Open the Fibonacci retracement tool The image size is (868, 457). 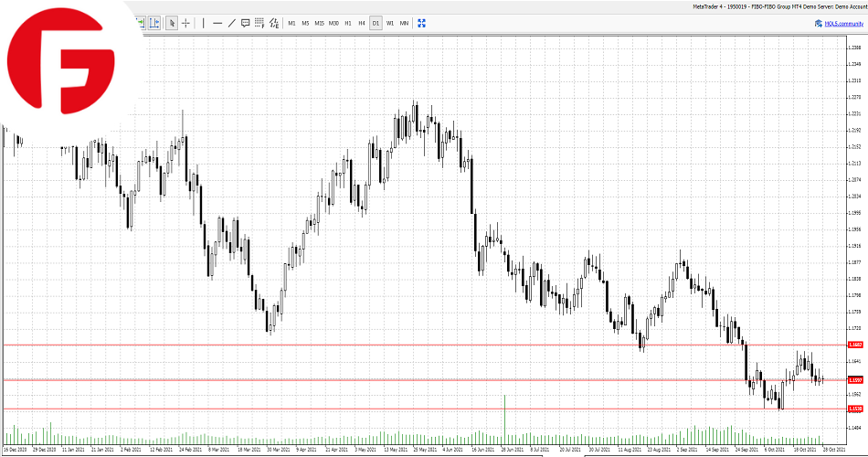coord(259,23)
